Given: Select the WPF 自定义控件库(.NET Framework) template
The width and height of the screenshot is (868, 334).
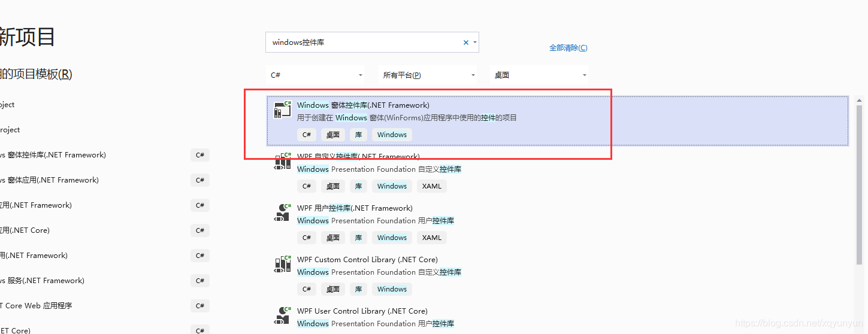Looking at the screenshot, I should 557,172.
